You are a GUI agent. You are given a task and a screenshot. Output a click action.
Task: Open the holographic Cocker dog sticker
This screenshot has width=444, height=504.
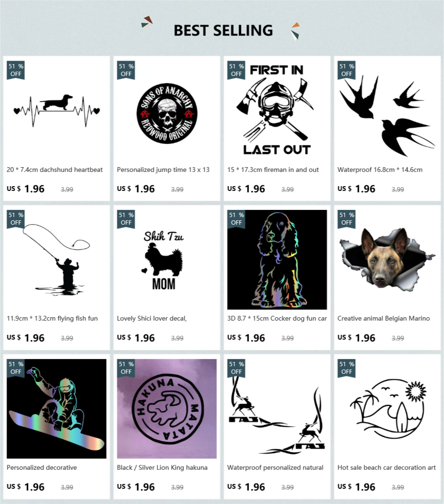[277, 260]
